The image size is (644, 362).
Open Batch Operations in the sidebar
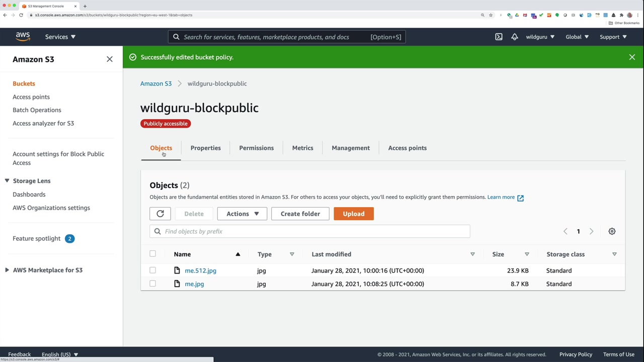coord(37,110)
